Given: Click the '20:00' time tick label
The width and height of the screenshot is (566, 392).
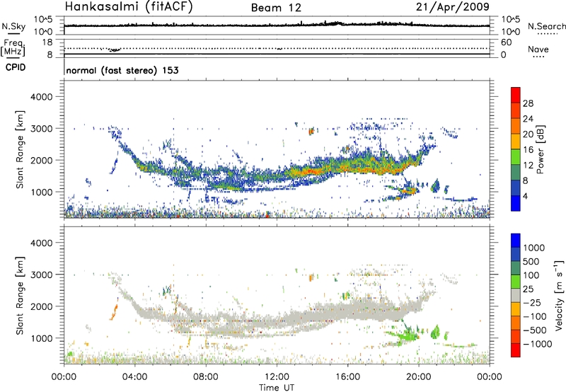Looking at the screenshot, I should tap(419, 377).
